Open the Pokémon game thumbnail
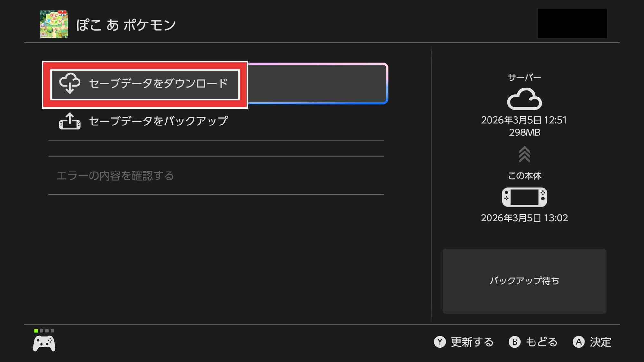Image resolution: width=644 pixels, height=362 pixels. [54, 24]
